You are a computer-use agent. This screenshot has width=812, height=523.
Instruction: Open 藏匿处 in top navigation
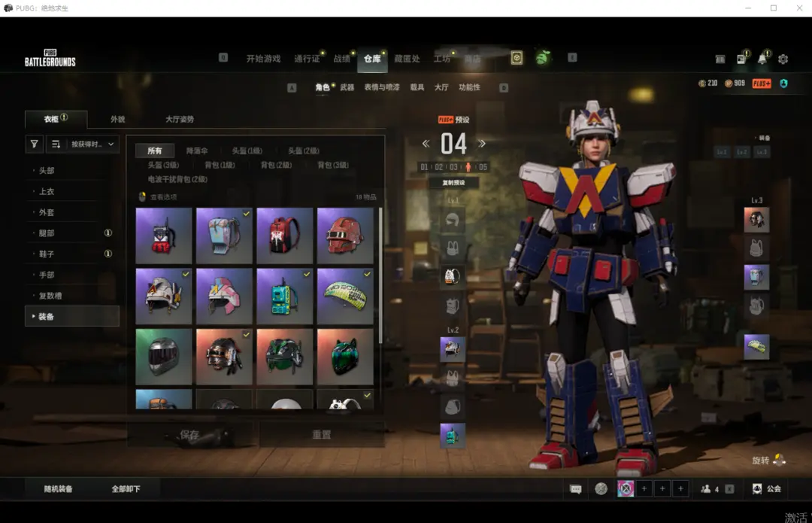407,59
